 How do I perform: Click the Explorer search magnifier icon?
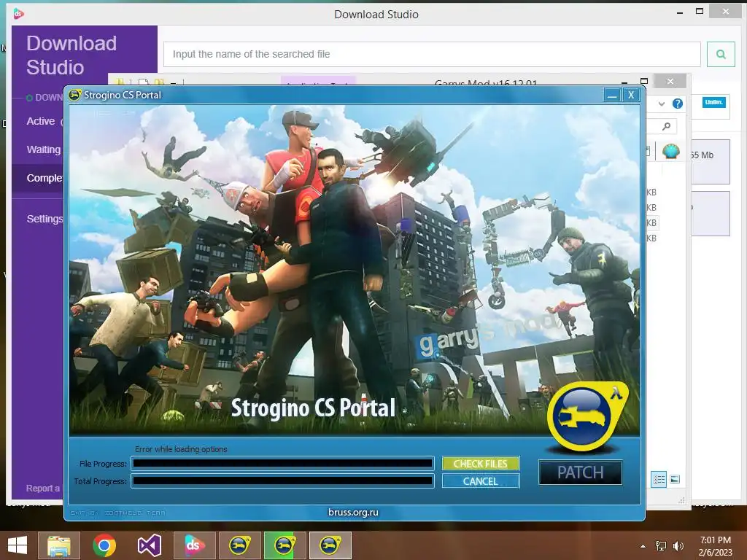667,126
